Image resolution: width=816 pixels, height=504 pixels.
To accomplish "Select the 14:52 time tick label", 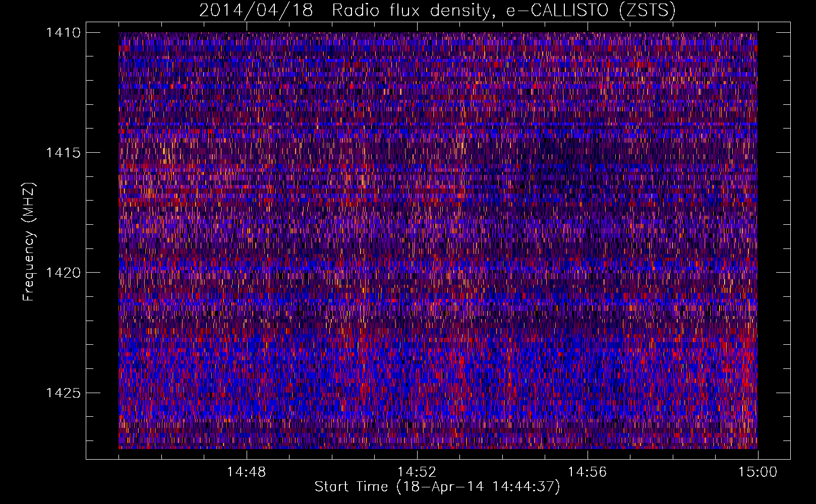I will 417,472.
